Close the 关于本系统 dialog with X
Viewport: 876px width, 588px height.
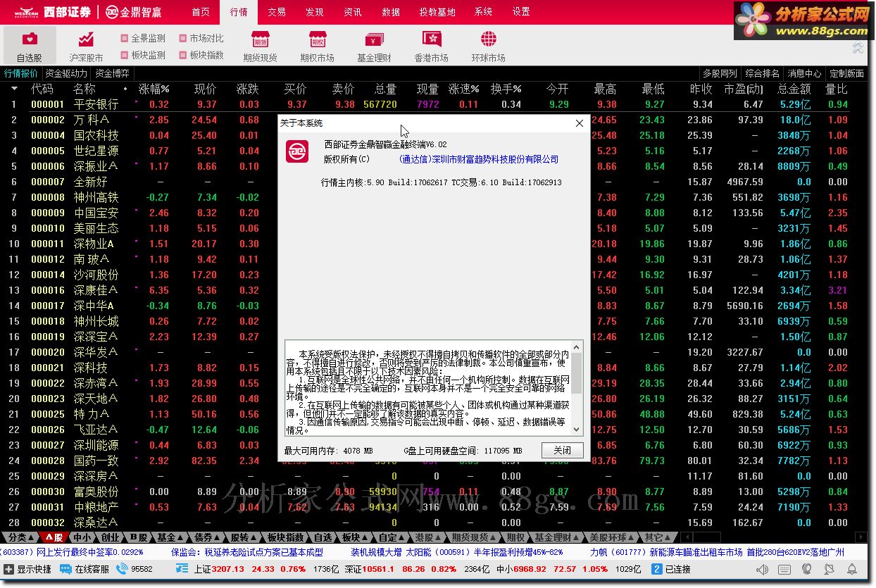pos(580,123)
